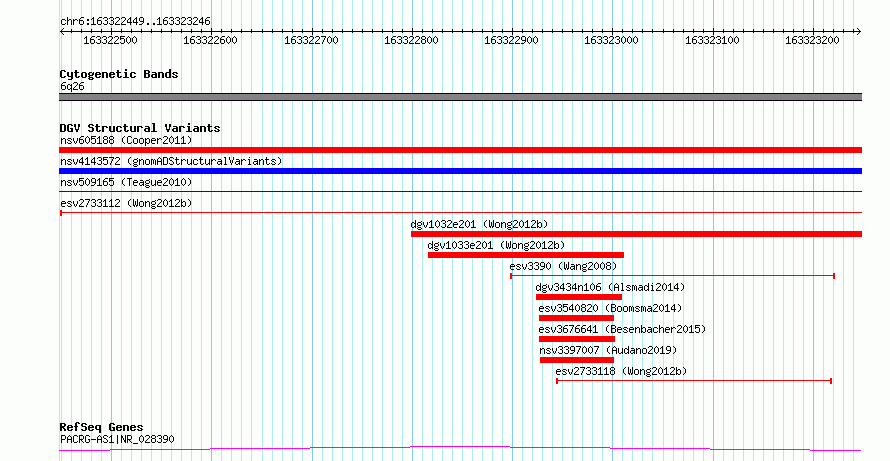Click the red bar for nsv3397007
This screenshot has height=461, width=890.
pyautogui.click(x=577, y=360)
